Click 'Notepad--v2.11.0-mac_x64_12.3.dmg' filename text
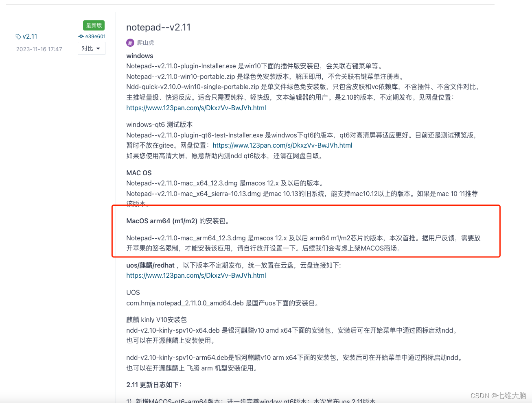 pyautogui.click(x=182, y=183)
